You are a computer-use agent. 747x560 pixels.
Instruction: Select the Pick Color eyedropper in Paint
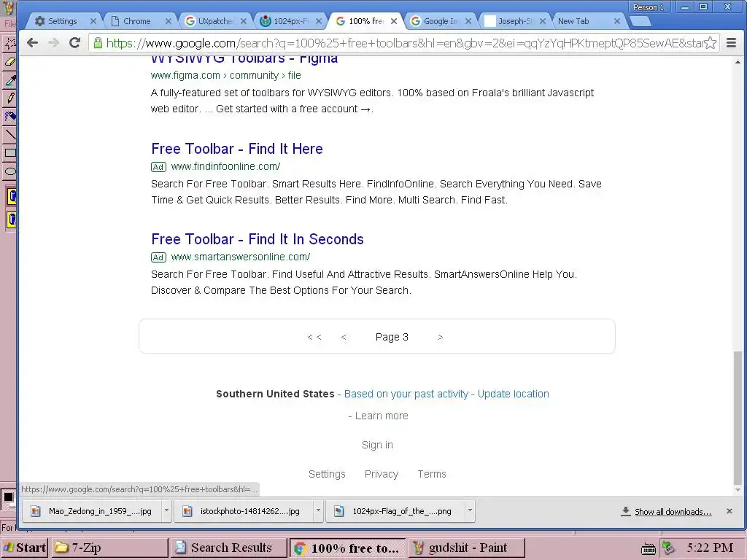(x=9, y=80)
